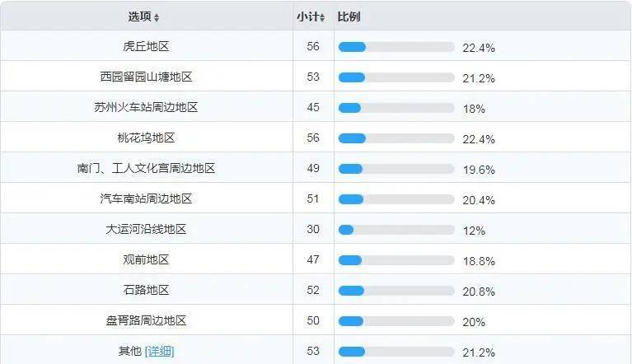Click the 20.8% proportion bar

[x=396, y=291]
